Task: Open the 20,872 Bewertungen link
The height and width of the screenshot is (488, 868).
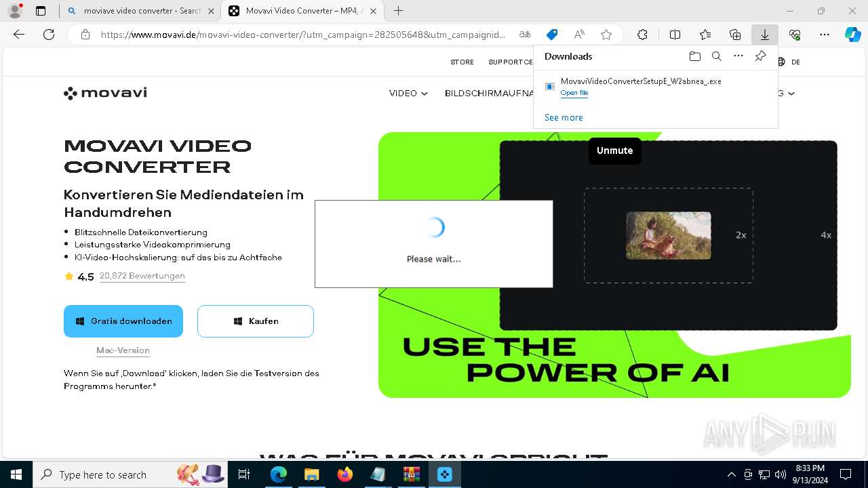Action: [142, 276]
